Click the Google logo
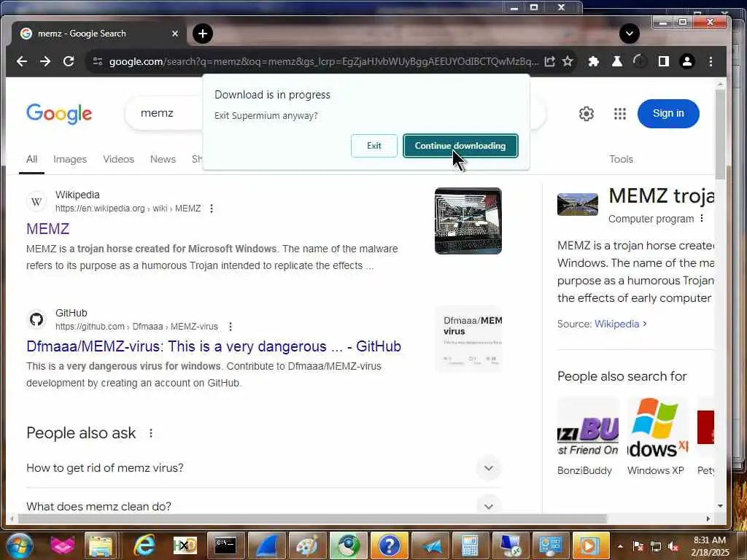Screen dimensions: 747x560 [59, 113]
